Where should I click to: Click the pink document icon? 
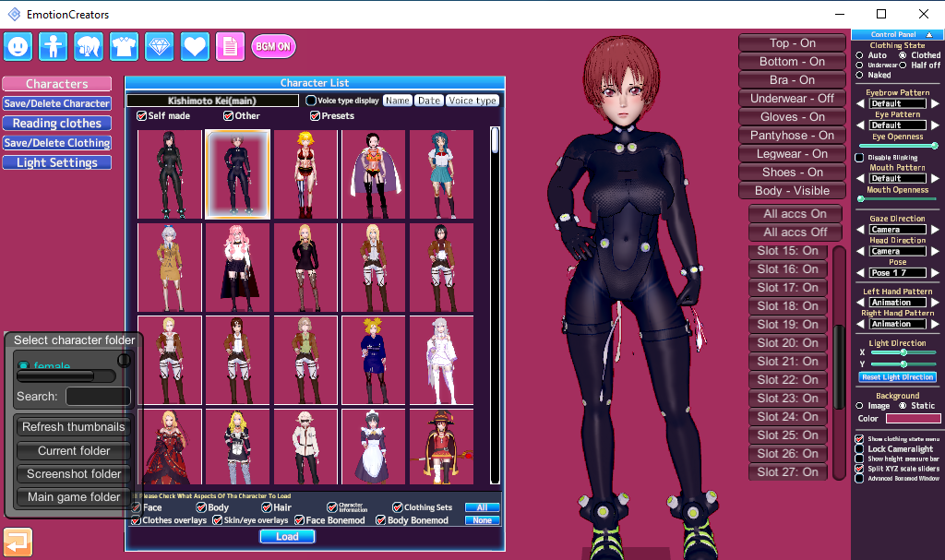pyautogui.click(x=231, y=46)
